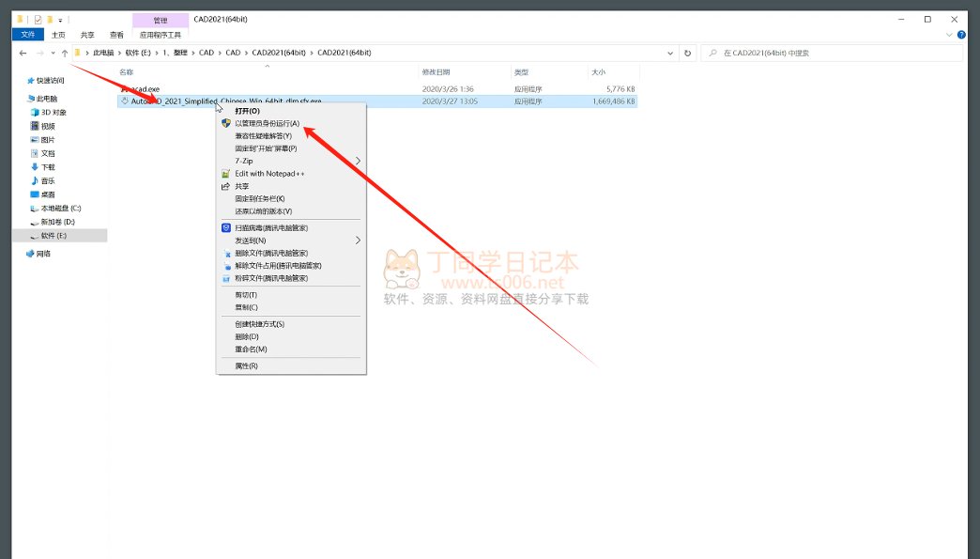
Task: Switch to the 查看 ribbon tab
Action: (x=116, y=35)
